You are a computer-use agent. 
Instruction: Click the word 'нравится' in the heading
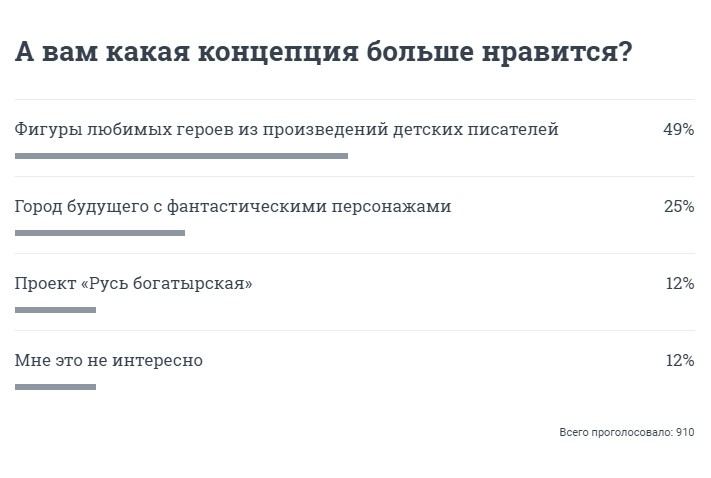pos(549,53)
